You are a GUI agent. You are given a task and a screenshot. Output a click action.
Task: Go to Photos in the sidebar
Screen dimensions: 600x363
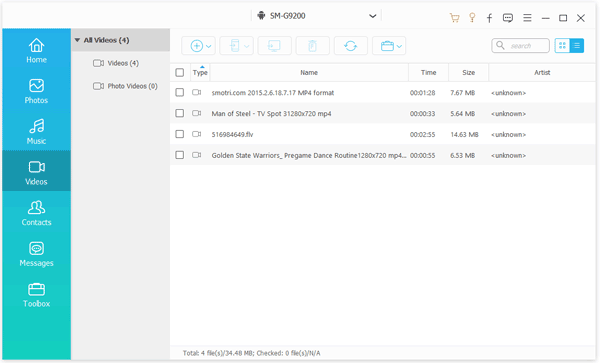click(36, 91)
